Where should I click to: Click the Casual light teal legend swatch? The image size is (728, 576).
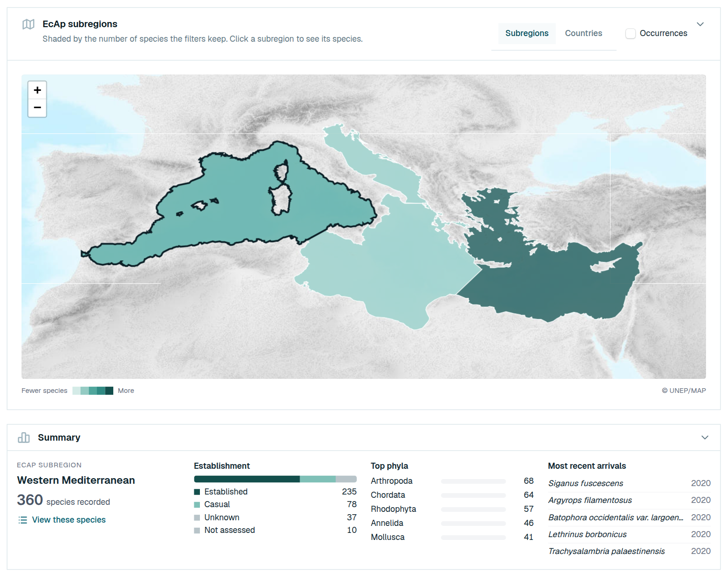197,504
